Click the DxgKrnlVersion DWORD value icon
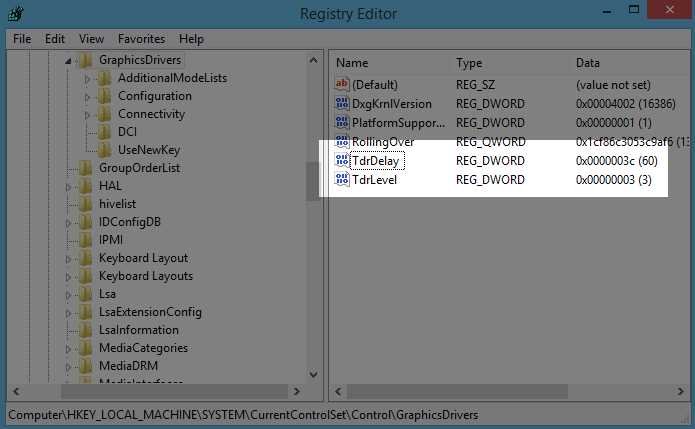The image size is (695, 429). (342, 103)
